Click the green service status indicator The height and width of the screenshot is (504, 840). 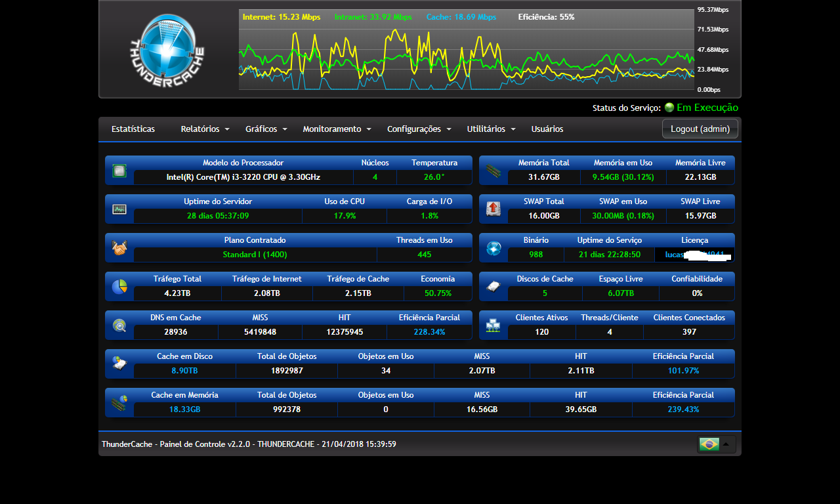669,108
